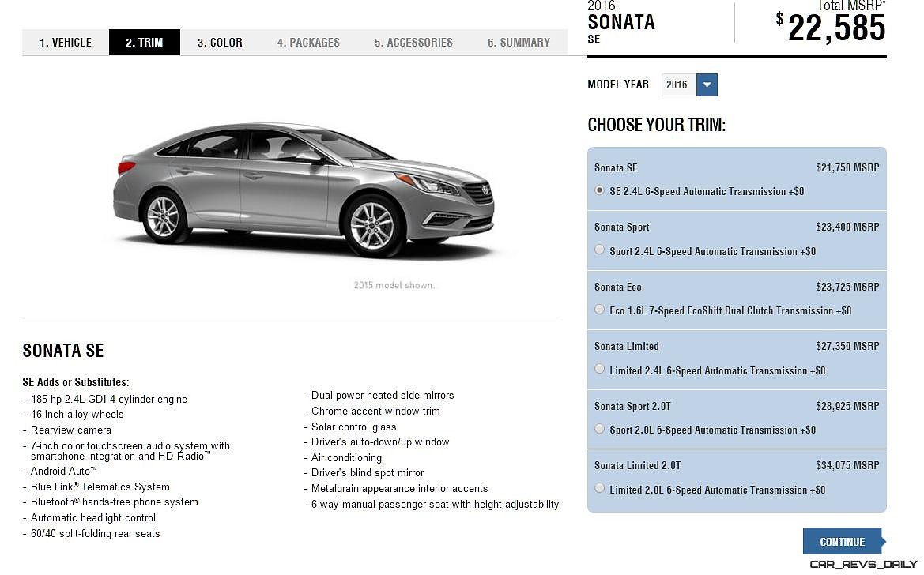Click the 'SE Adds or Substitutes:' subheading
The image size is (924, 575).
(x=75, y=382)
